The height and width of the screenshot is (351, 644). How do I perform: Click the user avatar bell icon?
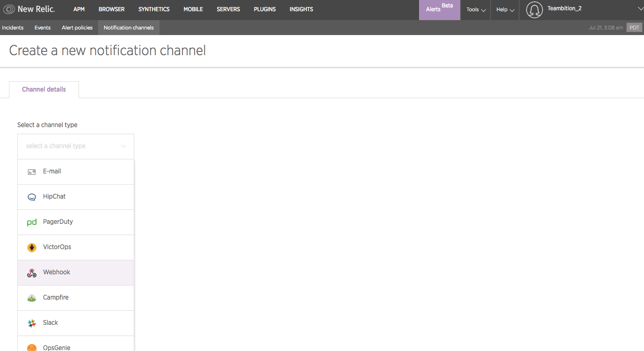coord(535,10)
